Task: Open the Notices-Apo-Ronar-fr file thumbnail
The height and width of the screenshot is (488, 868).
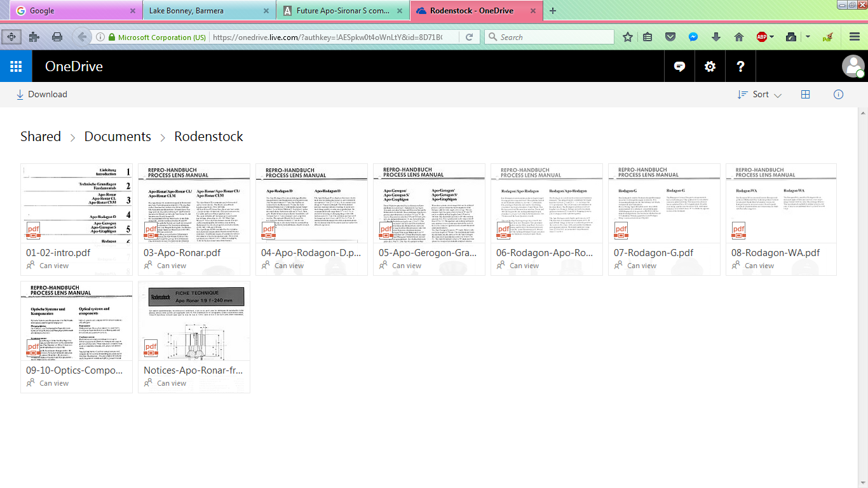Action: coord(194,321)
